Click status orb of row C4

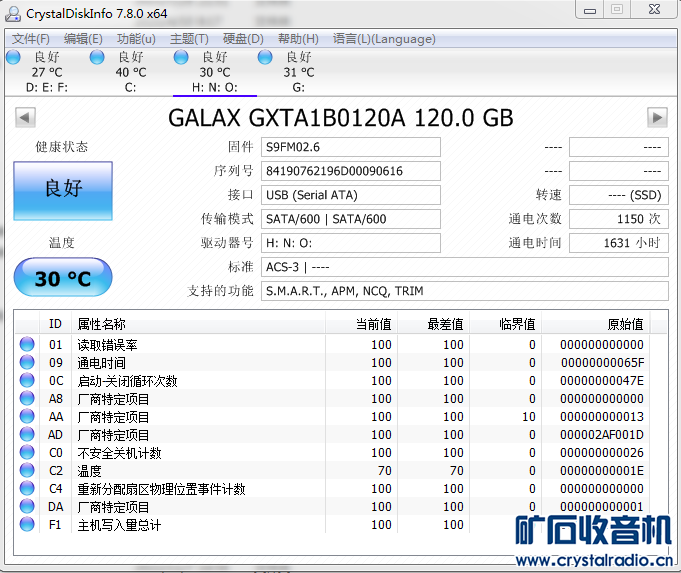click(x=27, y=488)
